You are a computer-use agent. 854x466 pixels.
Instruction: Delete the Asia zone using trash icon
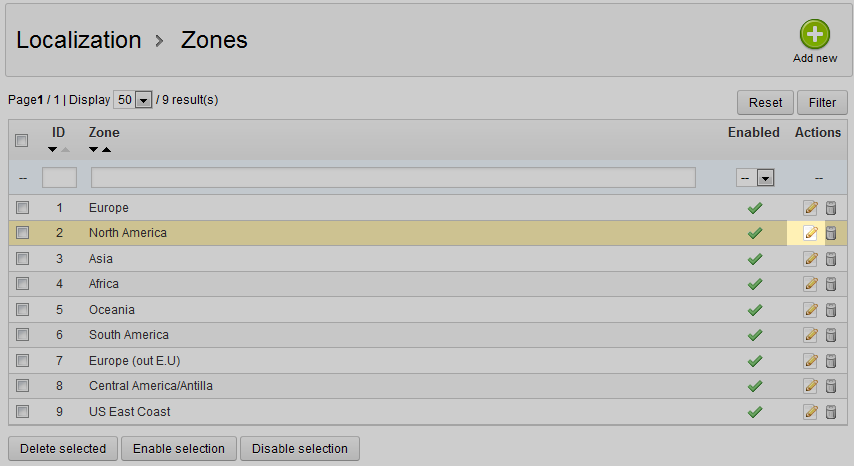(x=830, y=259)
